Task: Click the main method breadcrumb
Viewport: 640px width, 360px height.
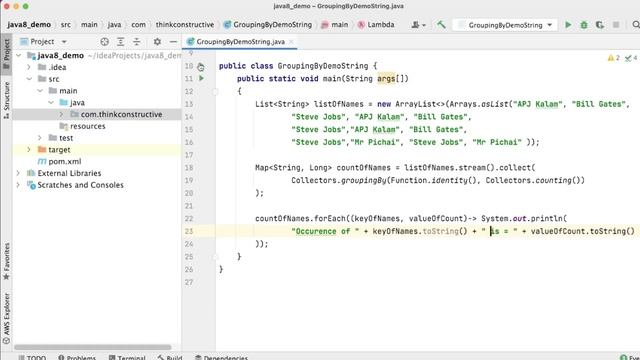Action: click(335, 24)
